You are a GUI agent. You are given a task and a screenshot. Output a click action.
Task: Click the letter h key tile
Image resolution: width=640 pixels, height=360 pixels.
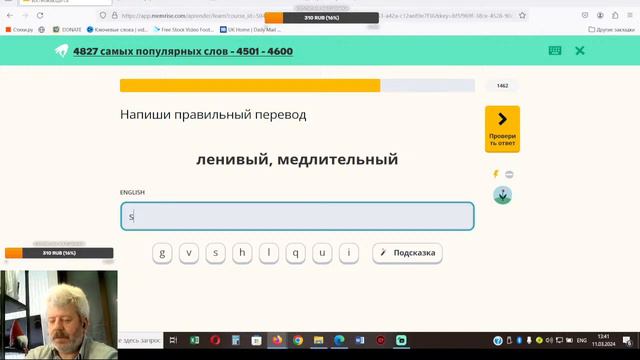242,253
